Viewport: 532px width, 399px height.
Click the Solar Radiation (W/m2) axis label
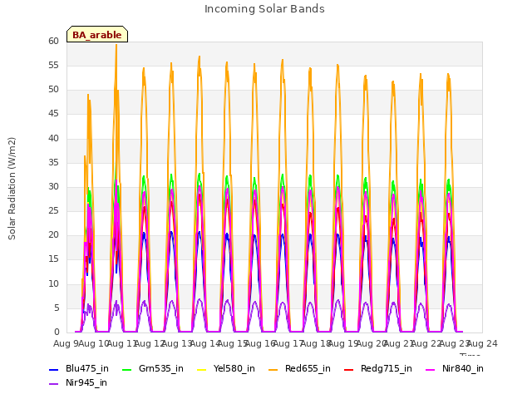12,189
